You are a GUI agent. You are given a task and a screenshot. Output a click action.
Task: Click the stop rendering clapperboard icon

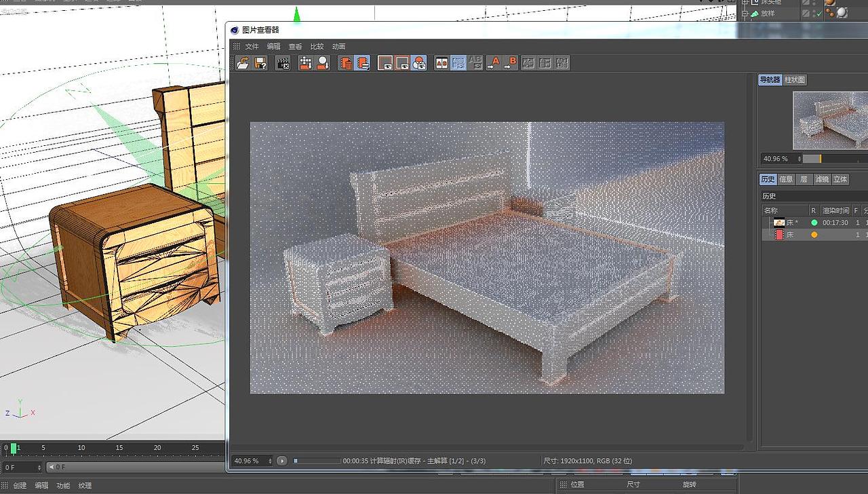pyautogui.click(x=283, y=63)
